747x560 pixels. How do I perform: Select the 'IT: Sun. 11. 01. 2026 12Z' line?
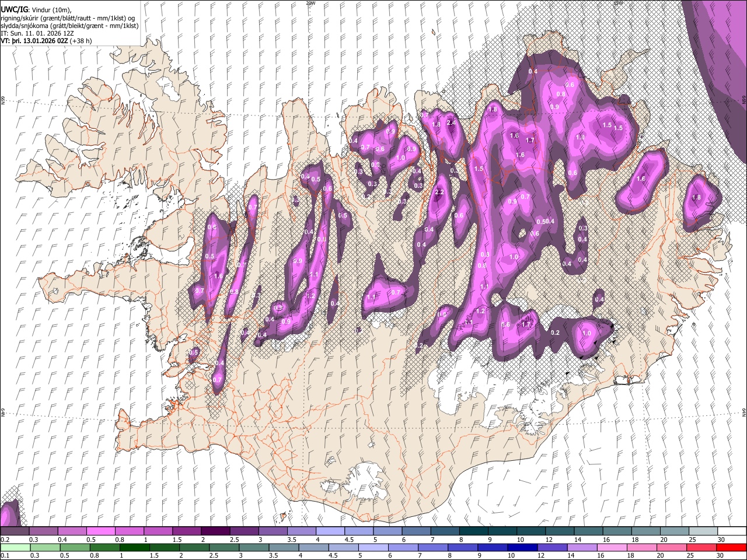37,33
